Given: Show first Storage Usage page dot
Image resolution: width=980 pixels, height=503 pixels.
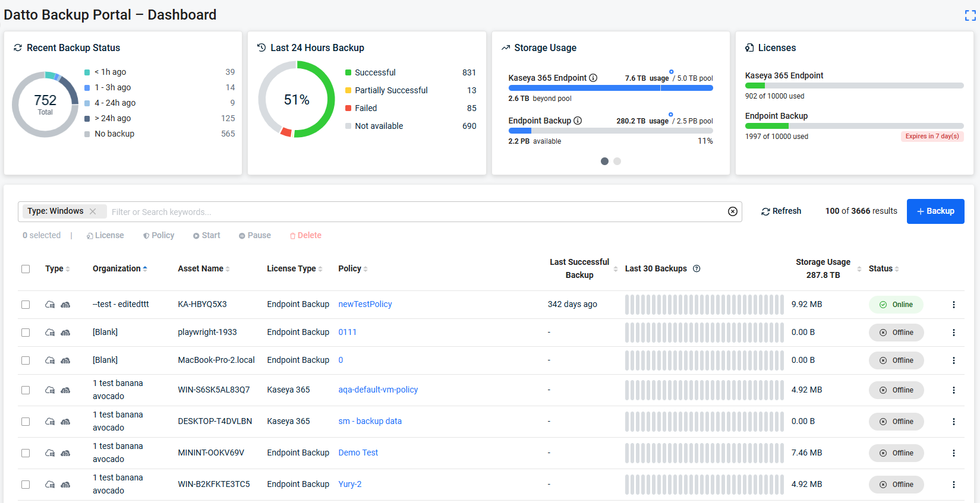Looking at the screenshot, I should coord(604,161).
